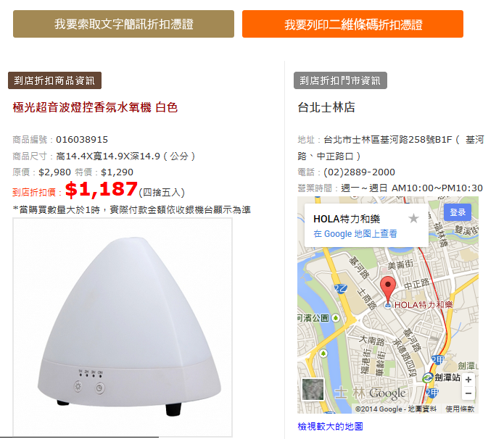Screen dimensions: 504x439
Task: Select the 到店折扣門市資訊 tab label
Action: (340, 80)
